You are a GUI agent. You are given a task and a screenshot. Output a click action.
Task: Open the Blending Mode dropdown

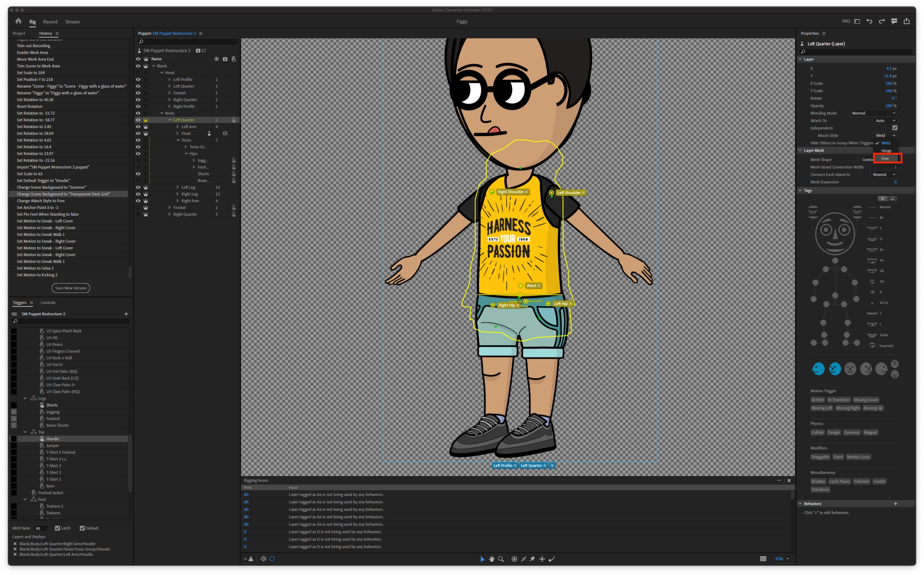coord(873,113)
